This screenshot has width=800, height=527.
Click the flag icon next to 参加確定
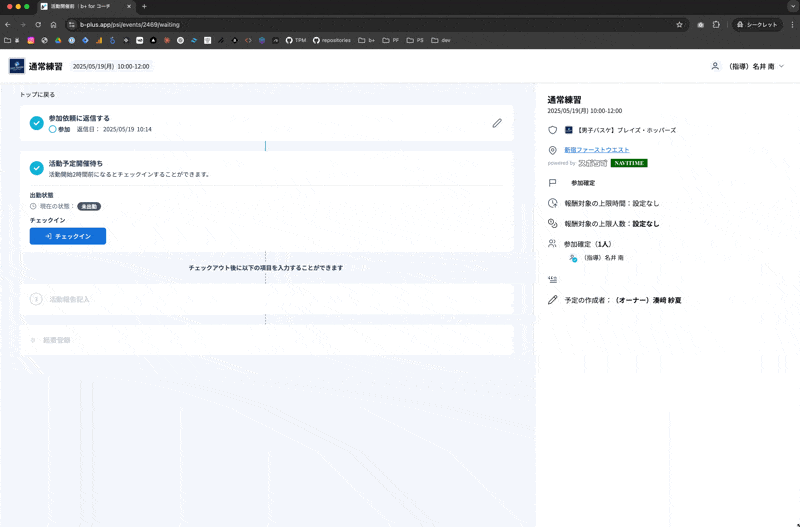[552, 183]
